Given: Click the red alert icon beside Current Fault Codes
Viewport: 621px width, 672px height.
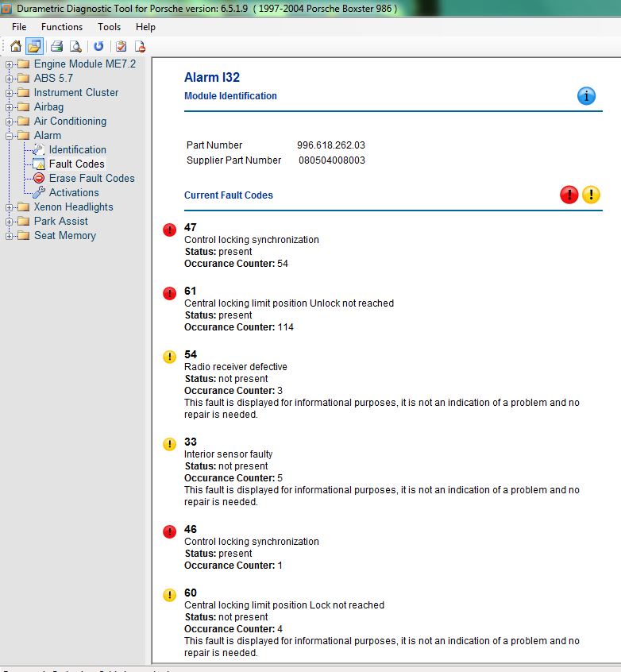Looking at the screenshot, I should point(569,195).
